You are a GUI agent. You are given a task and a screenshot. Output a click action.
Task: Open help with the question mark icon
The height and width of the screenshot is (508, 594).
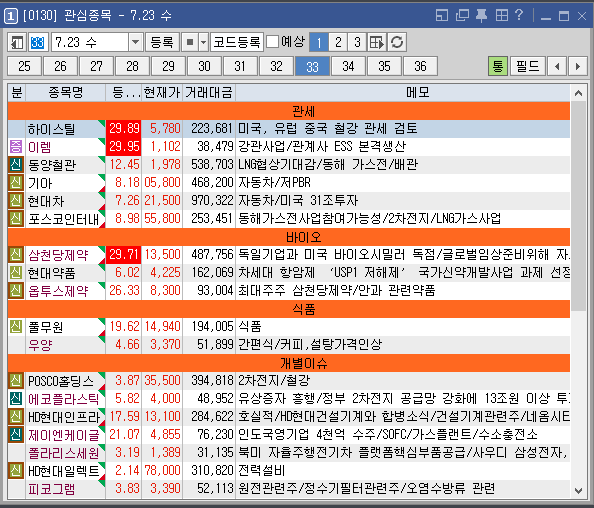pos(519,16)
